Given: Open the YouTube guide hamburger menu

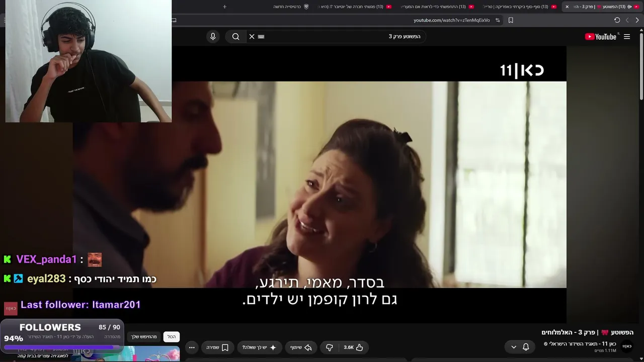Looking at the screenshot, I should (627, 36).
